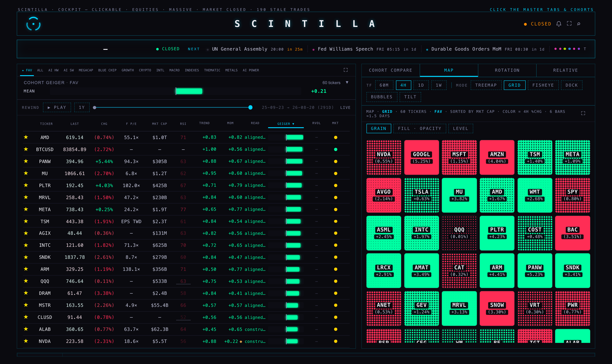612x364 pixels.
Task: Click the star beside NVDA row
Action: 26,341
